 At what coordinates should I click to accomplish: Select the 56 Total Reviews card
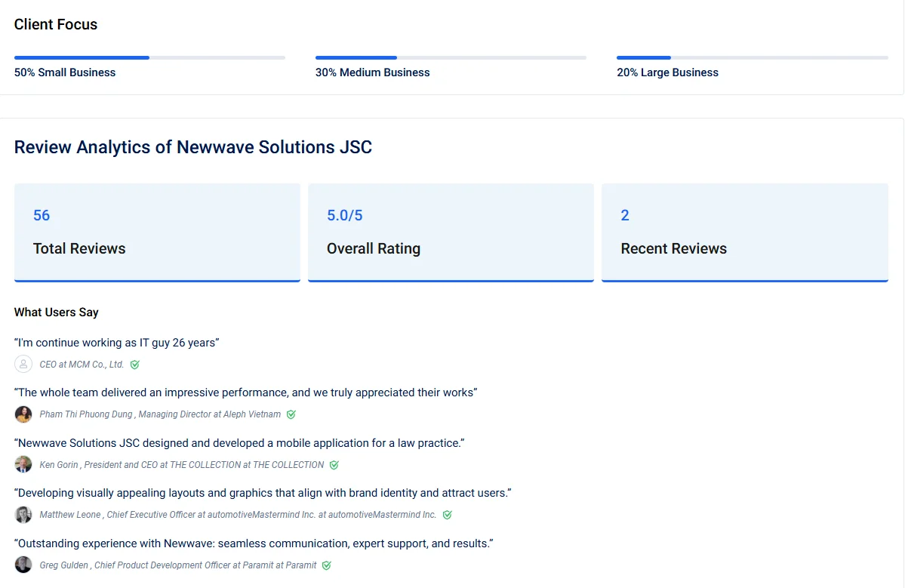pos(157,232)
